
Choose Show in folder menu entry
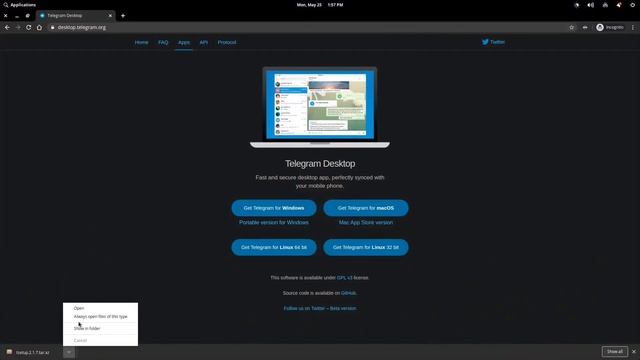[100, 328]
